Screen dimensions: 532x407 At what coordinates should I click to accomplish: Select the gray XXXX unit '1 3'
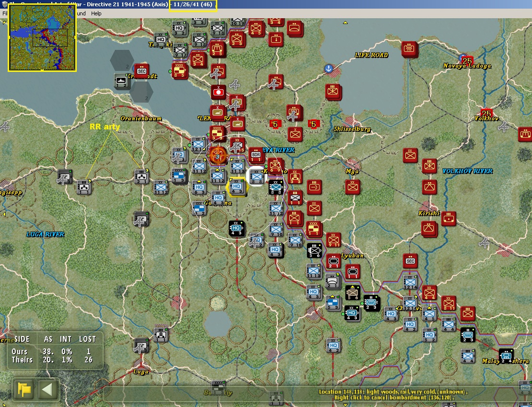click(x=179, y=176)
